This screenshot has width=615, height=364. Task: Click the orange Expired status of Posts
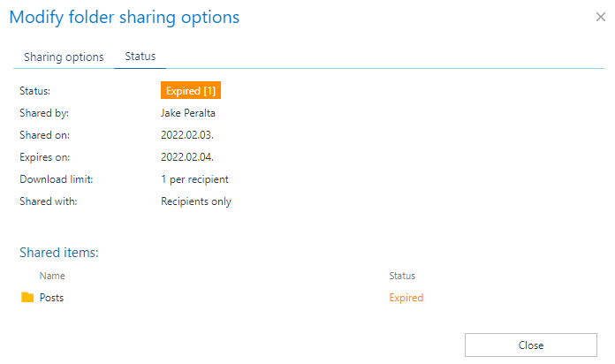pyautogui.click(x=406, y=298)
